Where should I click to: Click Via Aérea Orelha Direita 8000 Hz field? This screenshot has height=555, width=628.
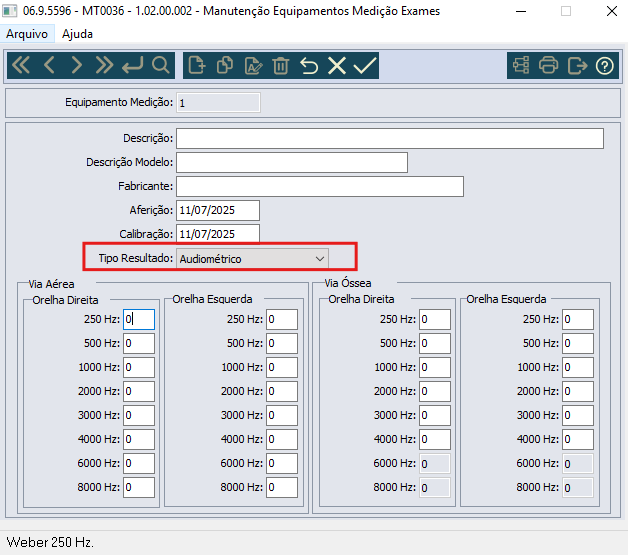139,487
